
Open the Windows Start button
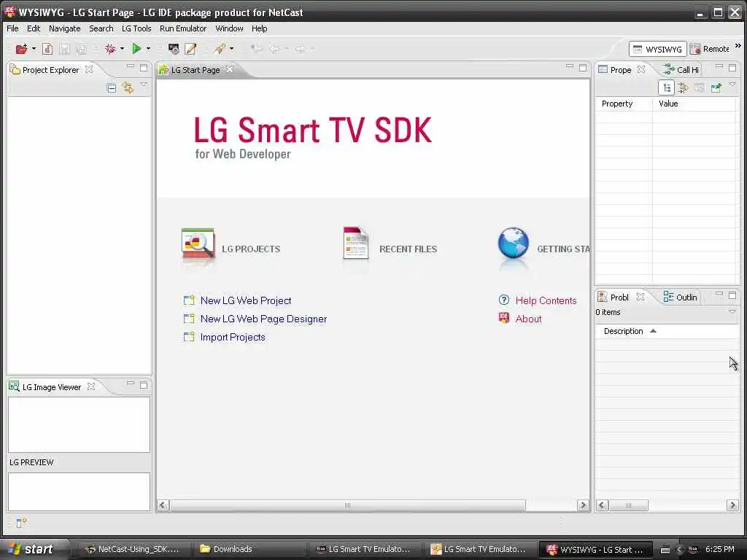[31, 549]
